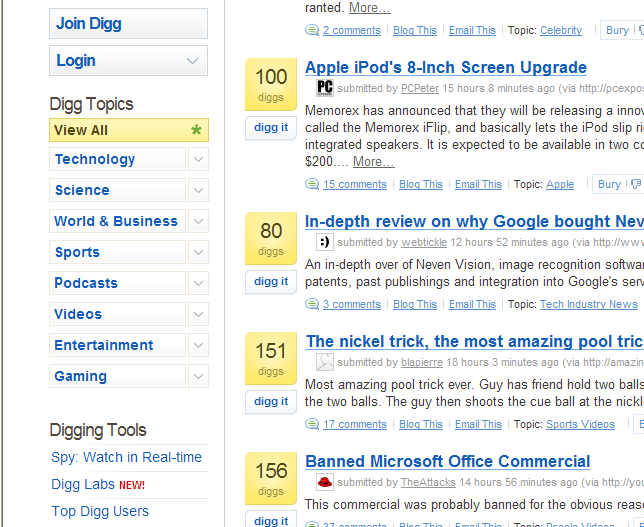Click the 100 diggs count box
This screenshot has width=644, height=527.
point(271,84)
